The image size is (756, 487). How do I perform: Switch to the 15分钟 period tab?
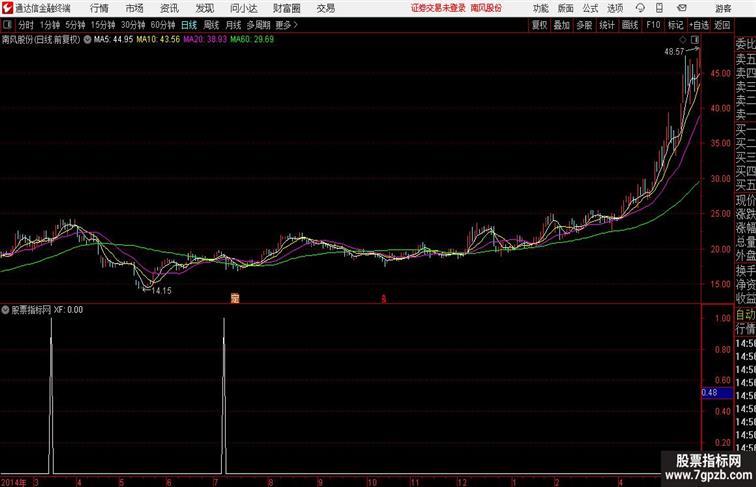[103, 25]
